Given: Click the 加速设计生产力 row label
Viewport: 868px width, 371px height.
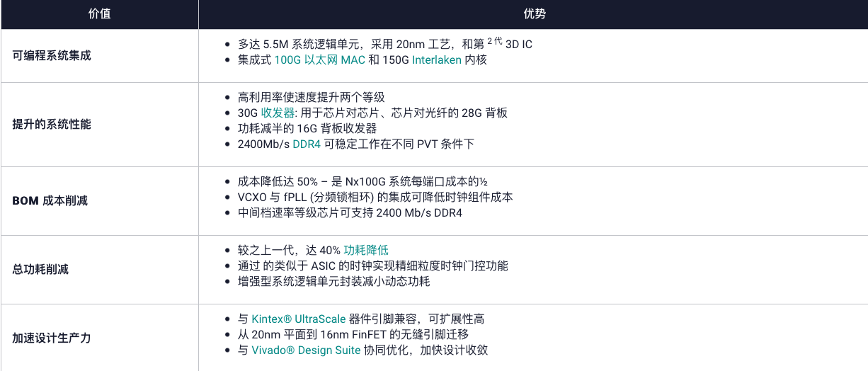Looking at the screenshot, I should pos(52,338).
